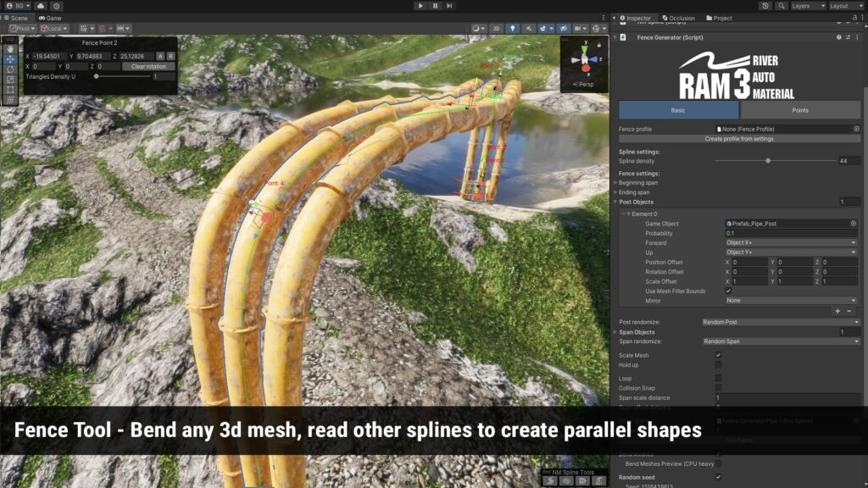
Task: Open the global search magnifier icon
Action: coord(781,6)
